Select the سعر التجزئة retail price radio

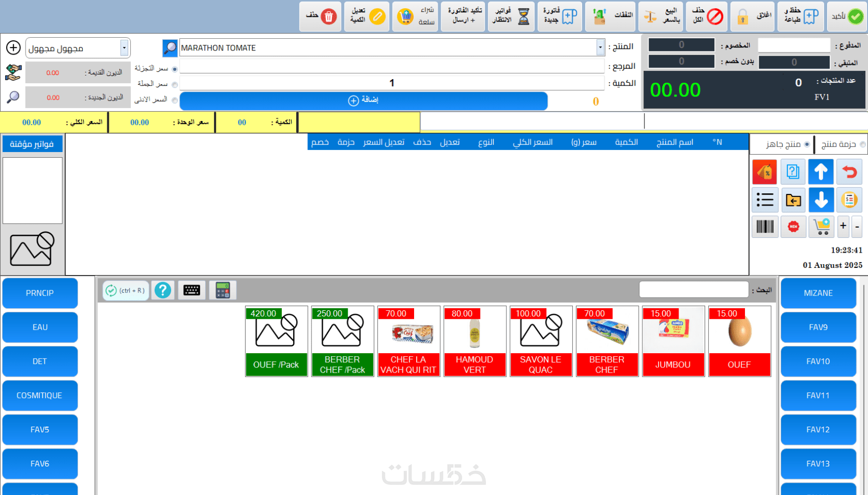coord(175,69)
